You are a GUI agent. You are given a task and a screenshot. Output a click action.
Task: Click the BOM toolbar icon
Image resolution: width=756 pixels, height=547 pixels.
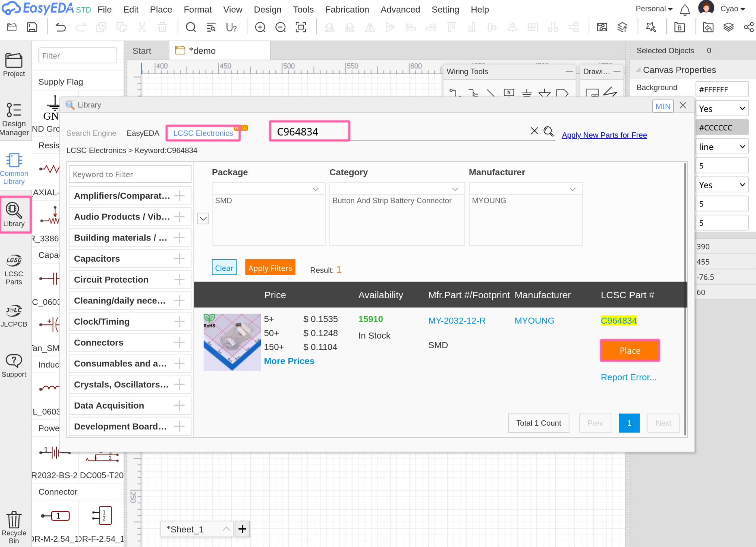[680, 27]
